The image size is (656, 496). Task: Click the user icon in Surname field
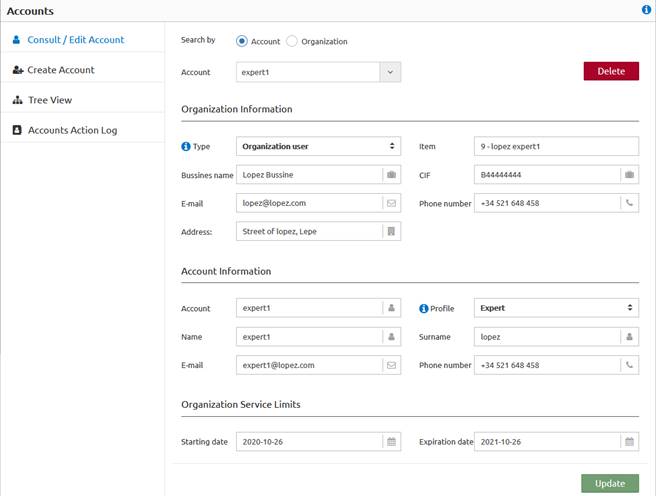(629, 337)
